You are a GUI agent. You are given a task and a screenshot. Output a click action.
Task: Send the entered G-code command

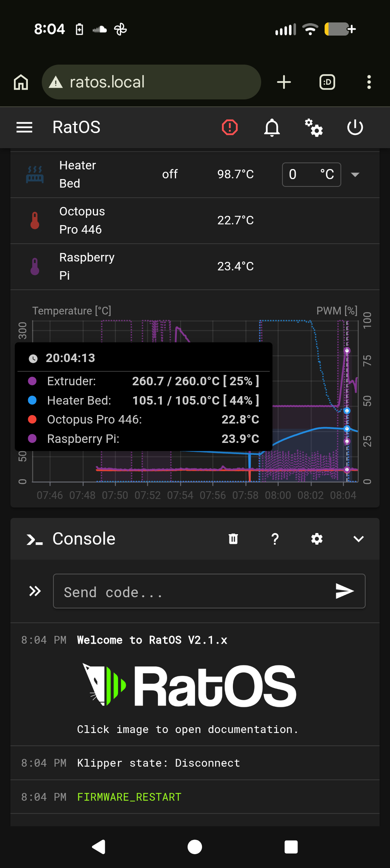click(344, 591)
